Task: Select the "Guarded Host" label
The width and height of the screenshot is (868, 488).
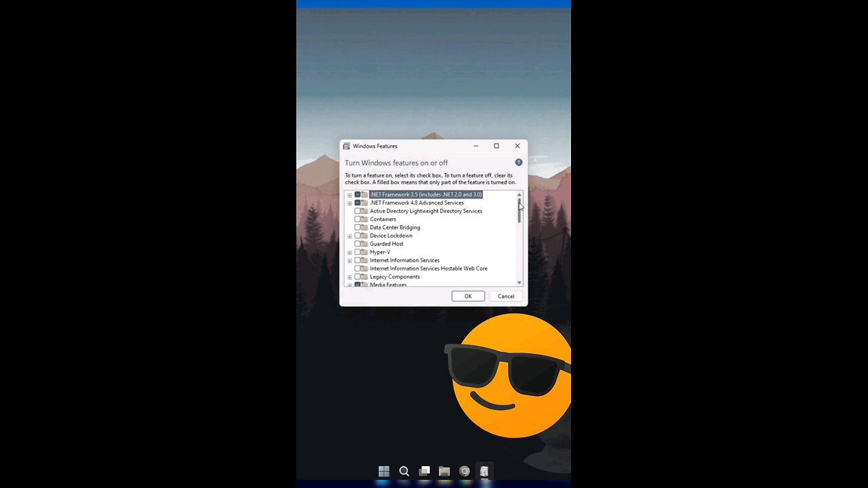Action: point(387,243)
